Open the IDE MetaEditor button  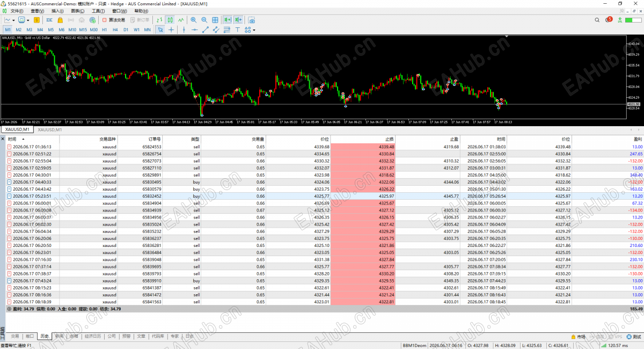point(49,20)
